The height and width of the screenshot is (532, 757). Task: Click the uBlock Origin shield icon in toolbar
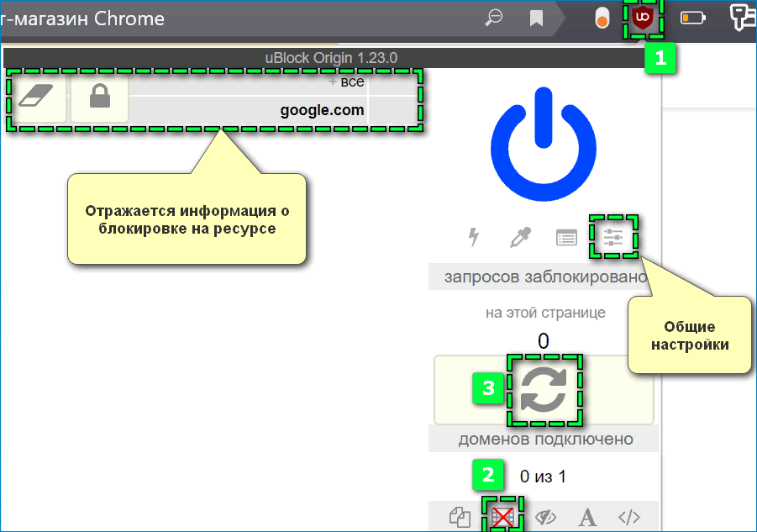coord(643,18)
